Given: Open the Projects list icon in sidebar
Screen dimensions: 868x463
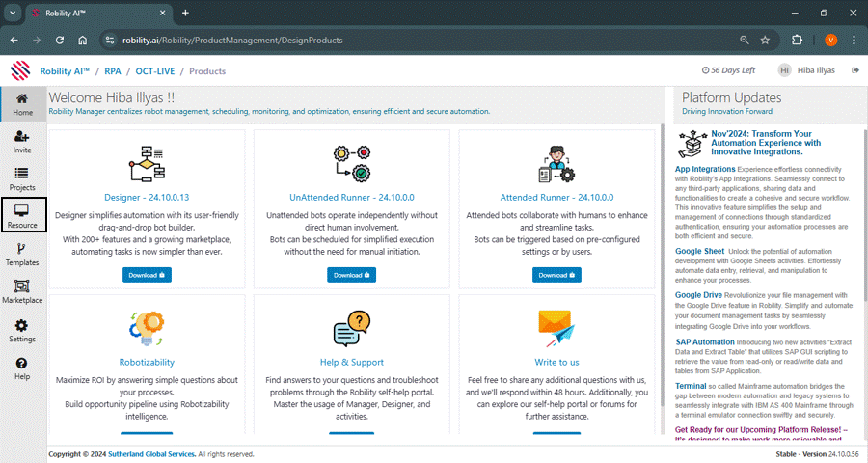Looking at the screenshot, I should (x=21, y=174).
